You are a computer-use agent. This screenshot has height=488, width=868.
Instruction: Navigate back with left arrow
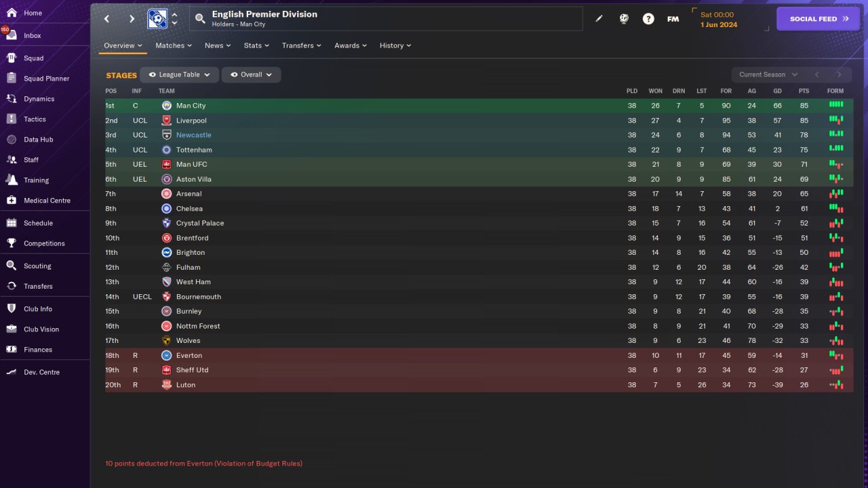pos(107,19)
